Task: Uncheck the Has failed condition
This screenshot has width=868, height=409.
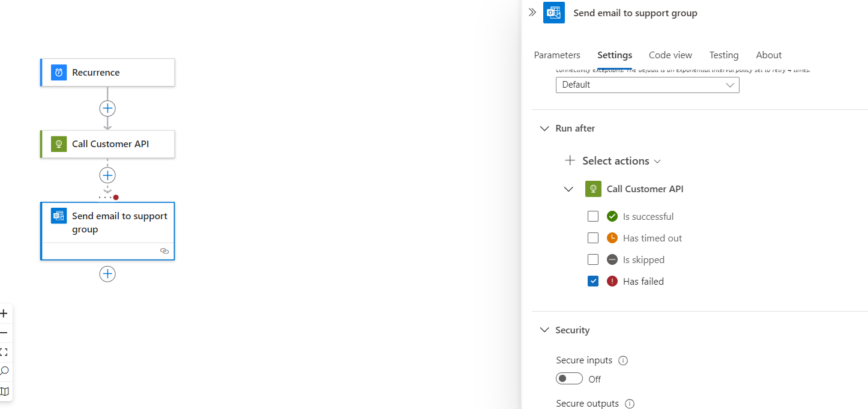Action: 593,280
